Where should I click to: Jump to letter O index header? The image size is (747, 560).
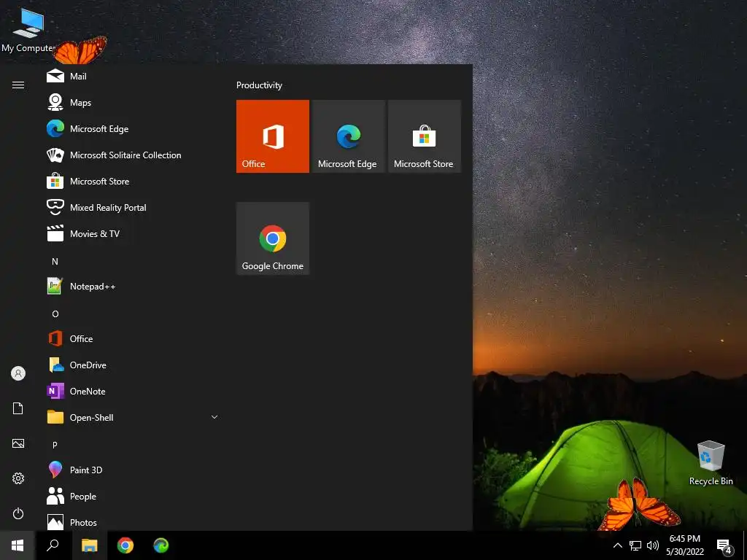[55, 314]
